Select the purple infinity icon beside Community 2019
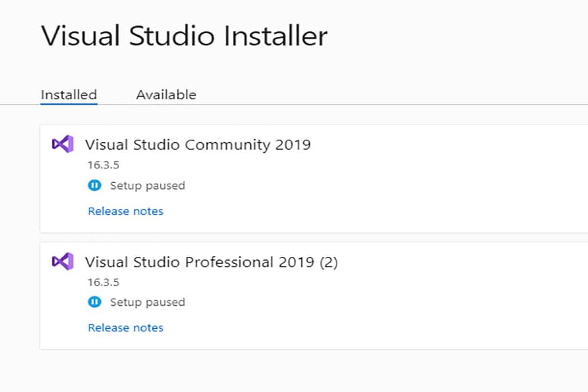This screenshot has height=392, width=588. click(x=62, y=145)
